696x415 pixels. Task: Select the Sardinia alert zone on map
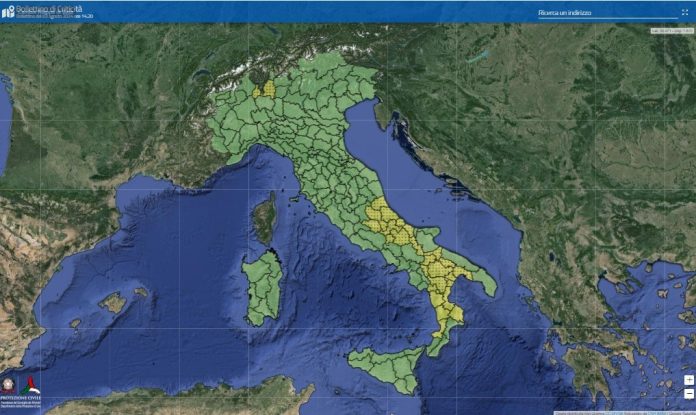(x=263, y=288)
